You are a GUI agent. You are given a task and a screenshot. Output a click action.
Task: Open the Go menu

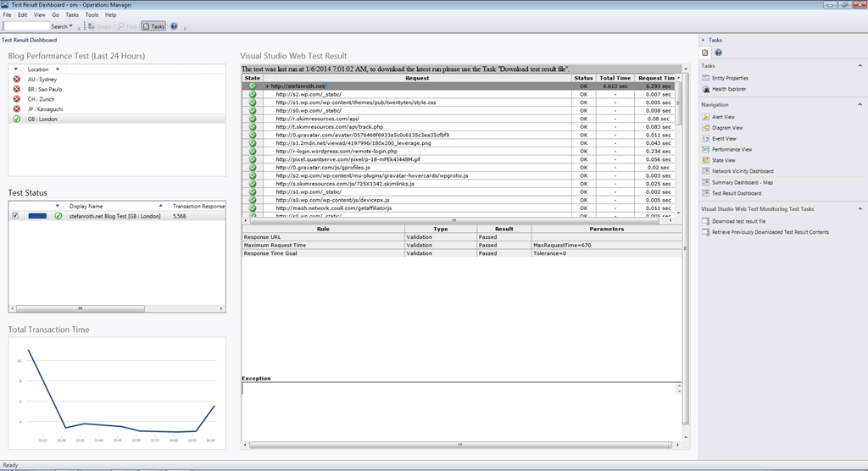pos(55,15)
